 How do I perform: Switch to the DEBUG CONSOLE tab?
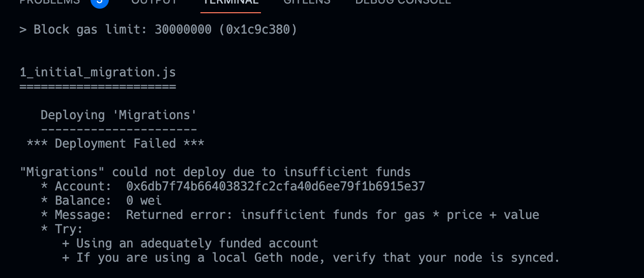403,2
